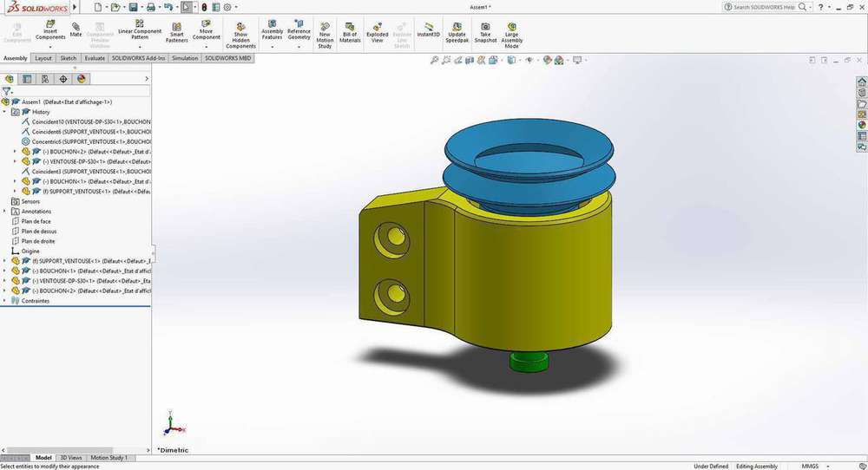Open the PropertyManager tab
The image size is (868, 470).
click(27, 79)
